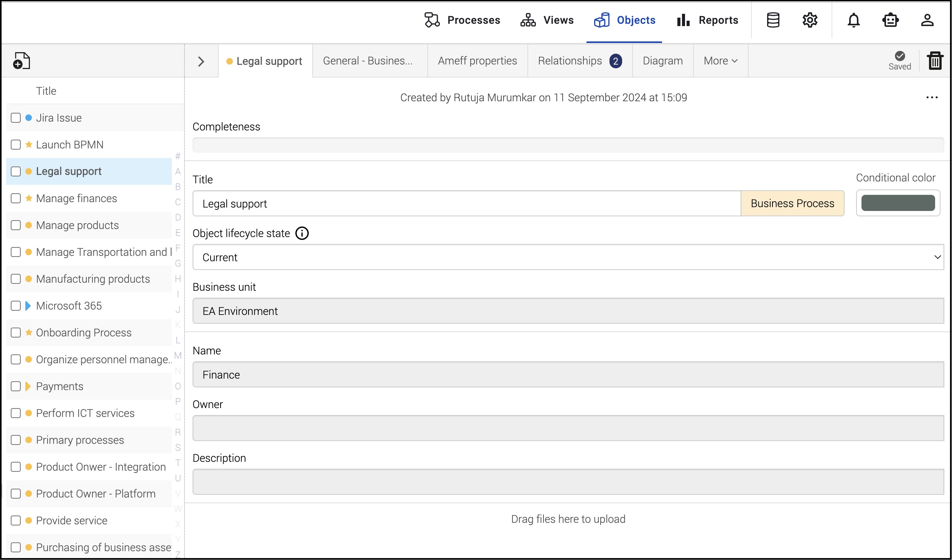Image resolution: width=952 pixels, height=560 pixels.
Task: Click orange dot beside Perform ICT services
Action: tap(28, 413)
